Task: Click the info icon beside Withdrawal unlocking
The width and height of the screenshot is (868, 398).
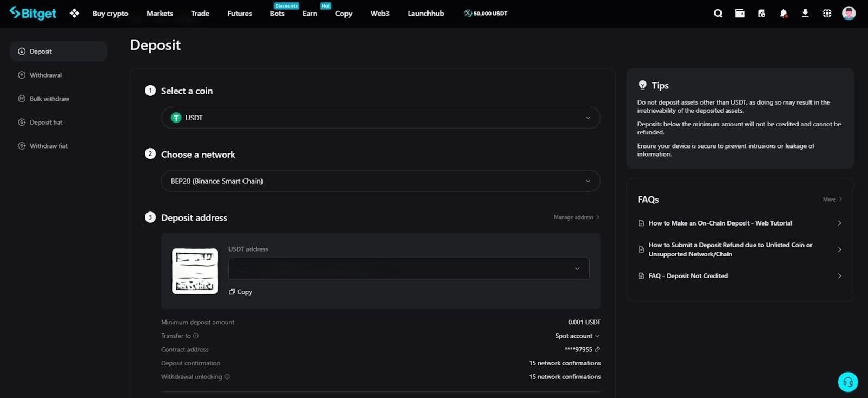Action: click(x=227, y=377)
